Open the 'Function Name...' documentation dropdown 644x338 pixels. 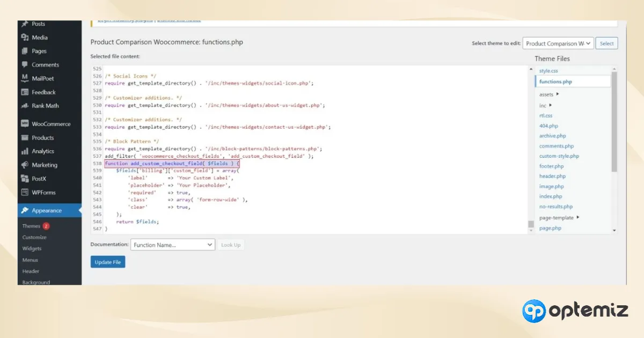tap(173, 245)
